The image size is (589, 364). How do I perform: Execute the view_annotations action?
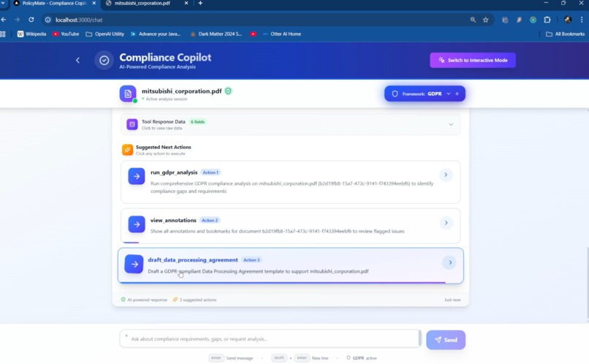(290, 226)
